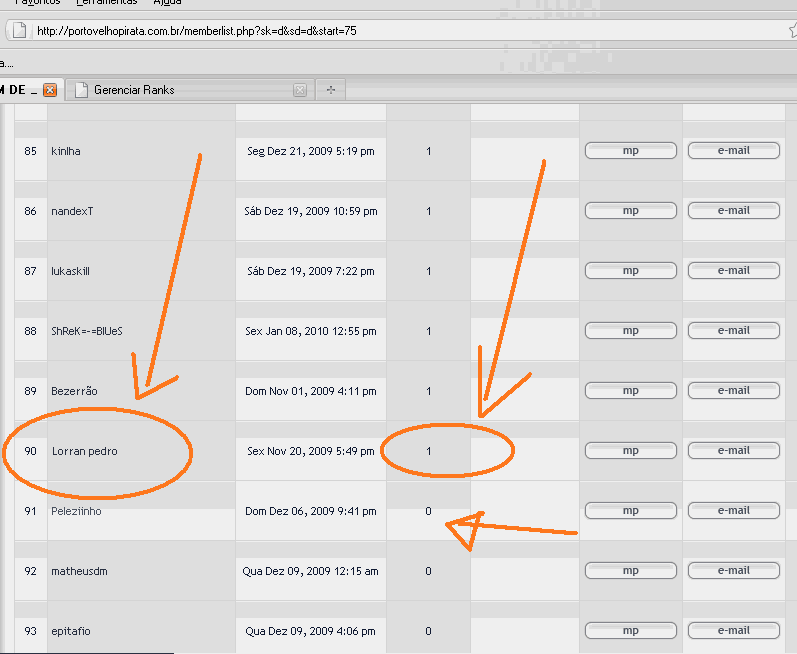Open Lorran pedro's profile
This screenshot has height=654, width=797.
click(x=84, y=451)
